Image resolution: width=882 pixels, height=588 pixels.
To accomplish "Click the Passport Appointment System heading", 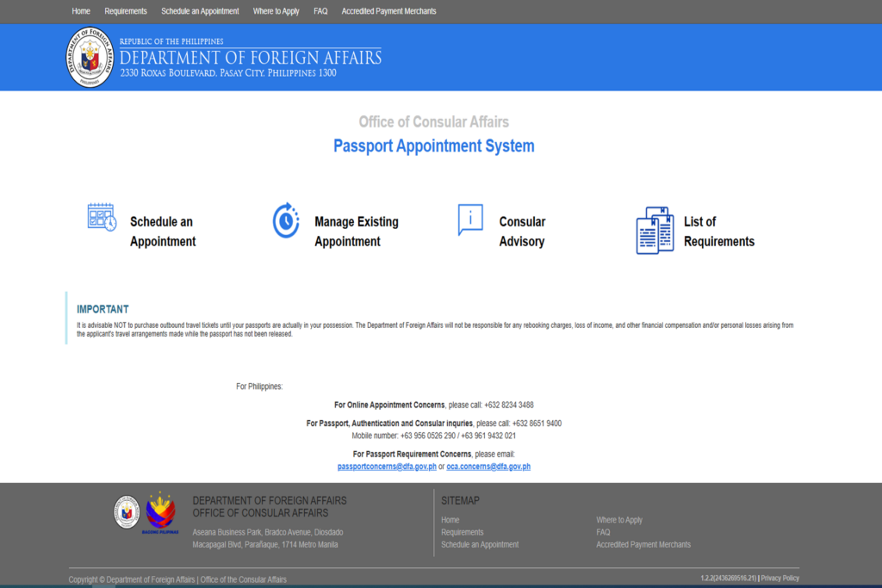I will tap(434, 146).
